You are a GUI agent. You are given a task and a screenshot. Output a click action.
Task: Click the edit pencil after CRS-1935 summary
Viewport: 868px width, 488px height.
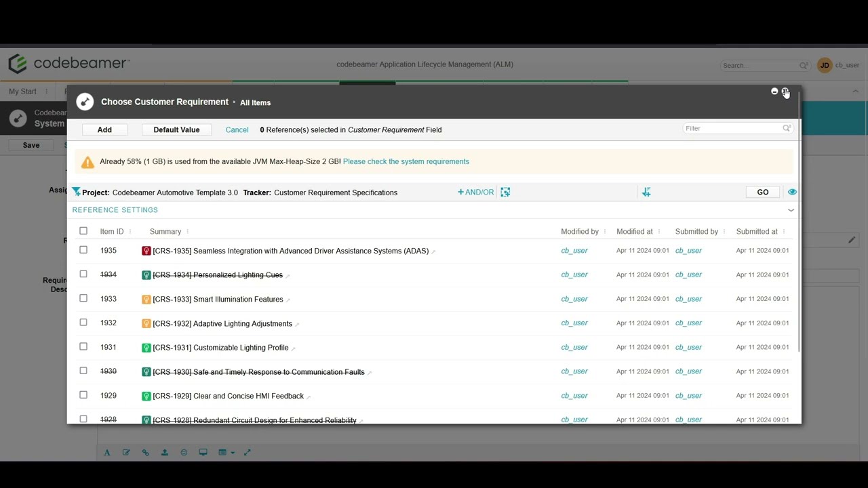(433, 252)
